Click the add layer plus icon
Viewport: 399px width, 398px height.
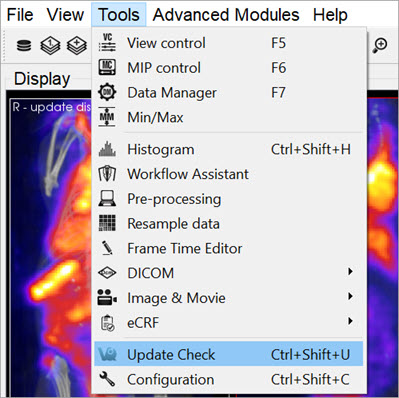click(77, 45)
